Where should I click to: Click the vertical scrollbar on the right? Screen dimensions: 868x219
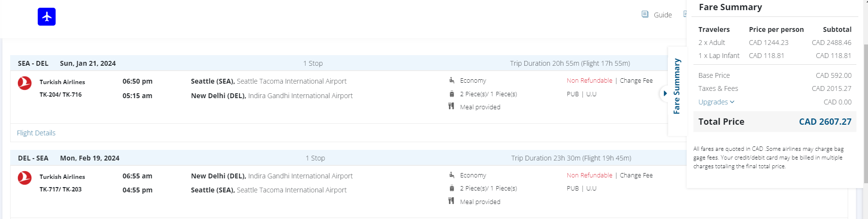[865, 111]
